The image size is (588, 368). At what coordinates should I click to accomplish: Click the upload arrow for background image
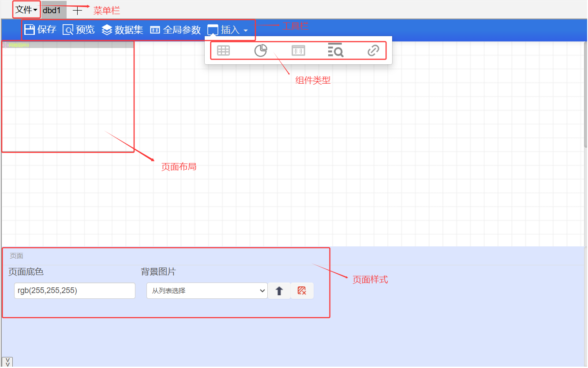pos(279,291)
